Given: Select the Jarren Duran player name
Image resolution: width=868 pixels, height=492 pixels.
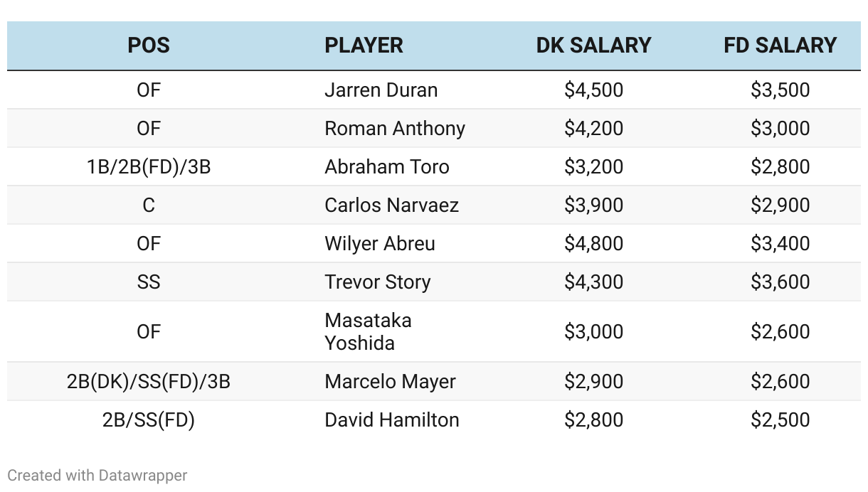Looking at the screenshot, I should point(381,90).
